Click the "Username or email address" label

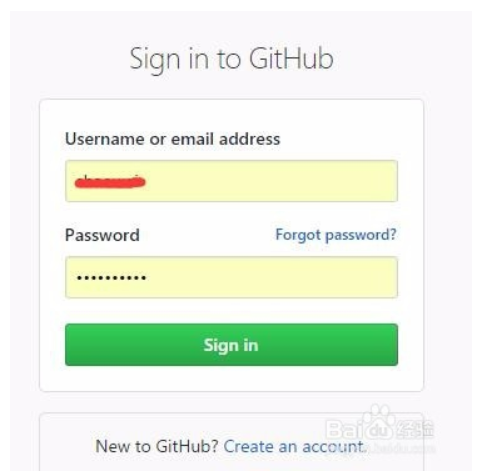tap(172, 139)
